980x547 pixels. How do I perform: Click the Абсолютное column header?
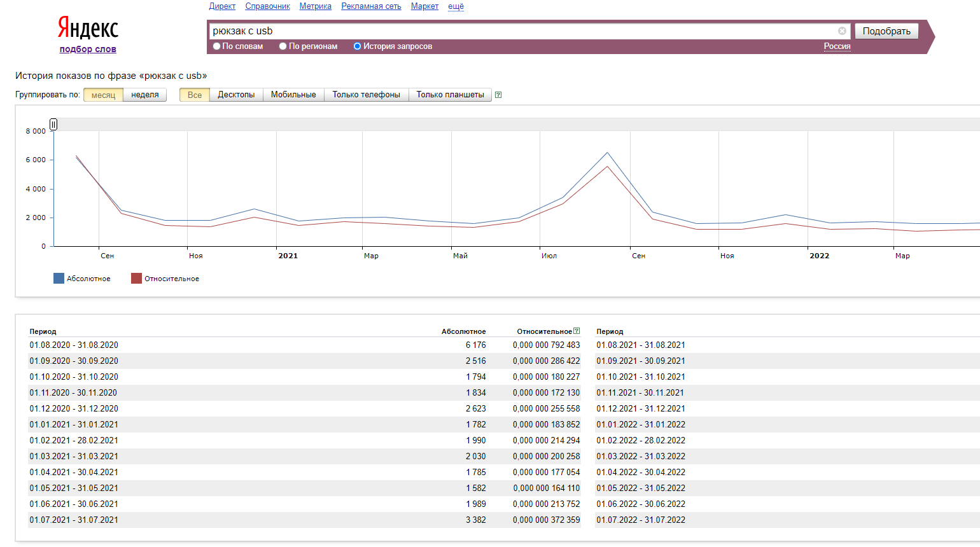click(x=463, y=331)
